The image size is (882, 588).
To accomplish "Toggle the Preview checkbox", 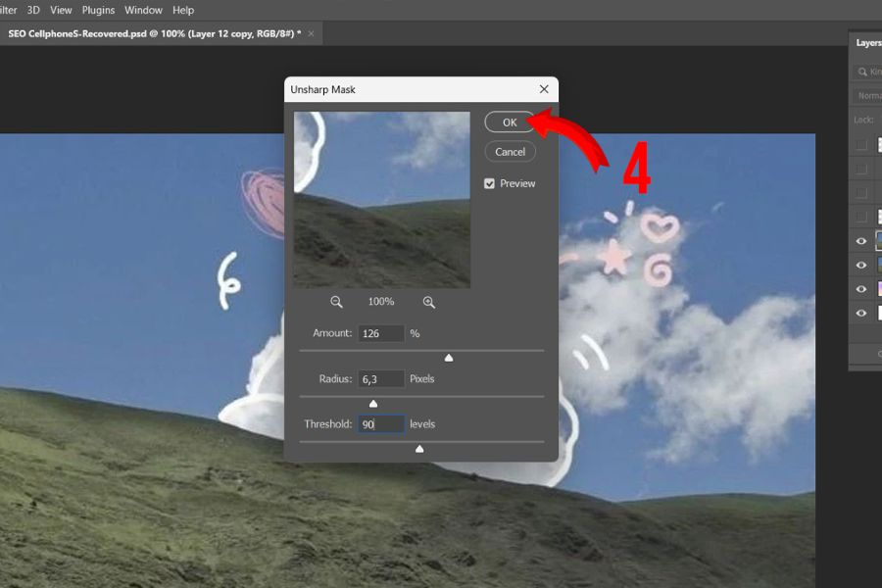I will tap(490, 183).
